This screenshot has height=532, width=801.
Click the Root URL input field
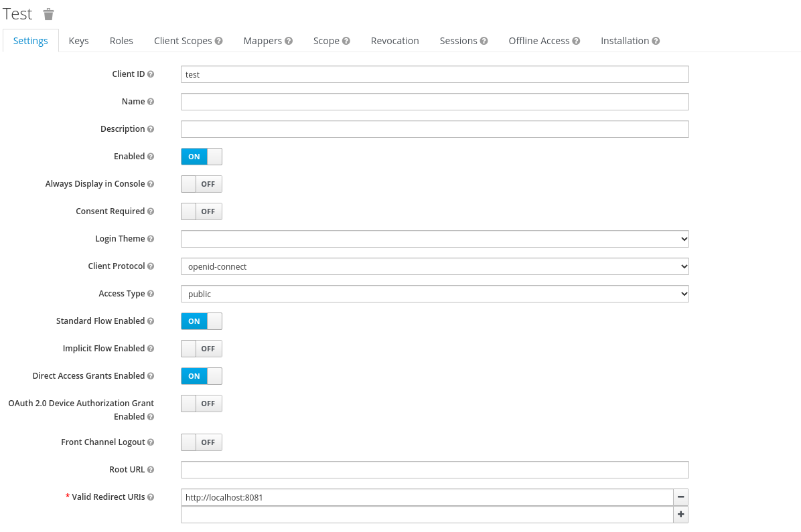click(x=434, y=470)
